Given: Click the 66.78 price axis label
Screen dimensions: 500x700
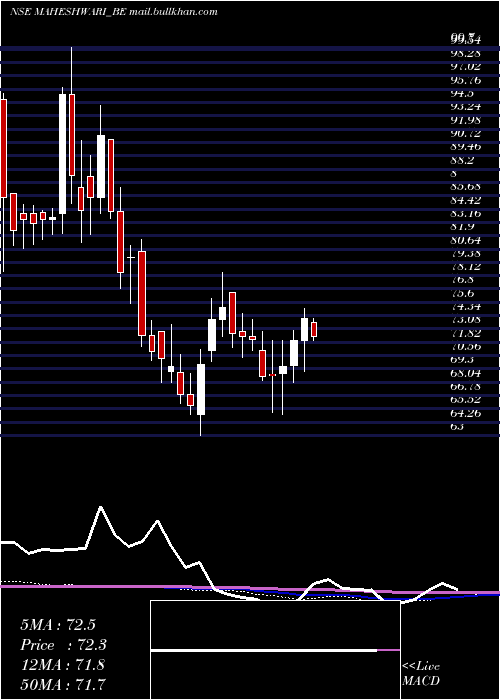Looking at the screenshot, I should pos(465,386).
